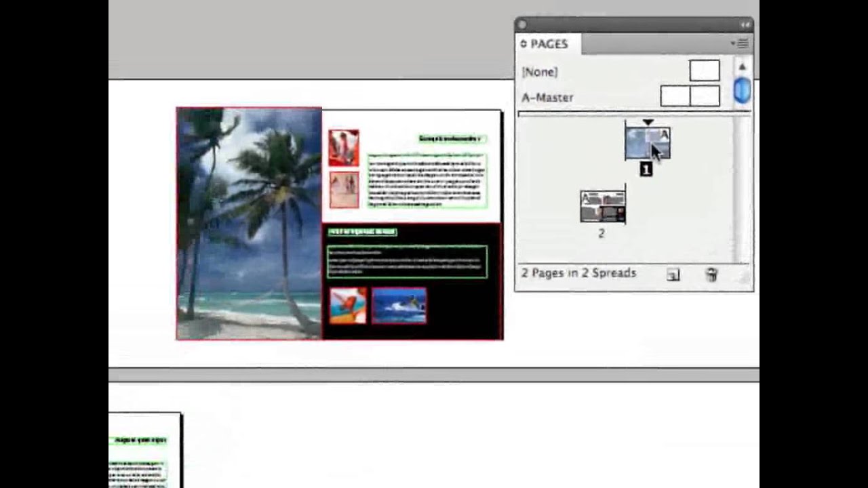The width and height of the screenshot is (868, 488).
Task: Select the jet ski photo on black area
Action: point(399,305)
